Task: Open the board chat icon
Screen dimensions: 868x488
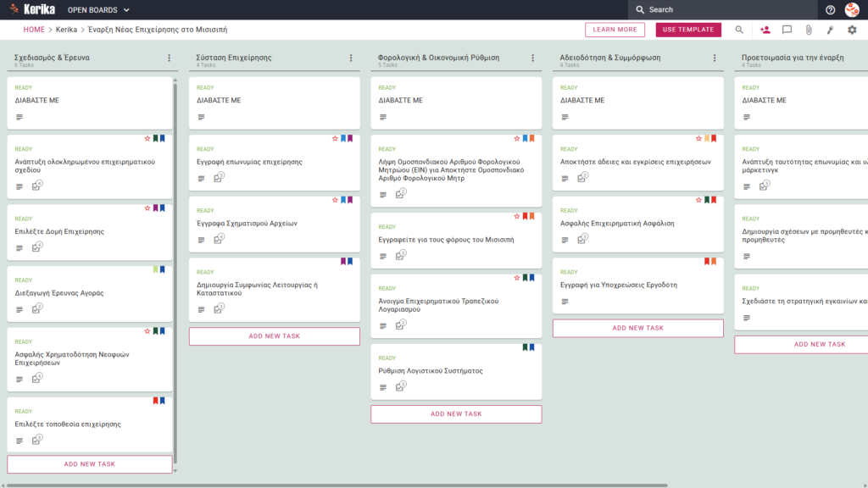Action: click(787, 30)
